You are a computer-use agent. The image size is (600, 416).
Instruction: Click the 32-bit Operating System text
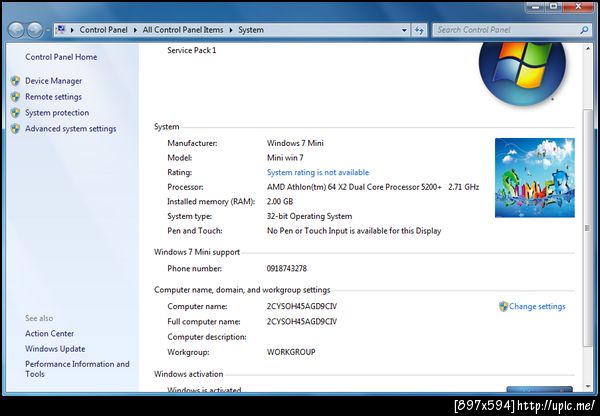(309, 216)
